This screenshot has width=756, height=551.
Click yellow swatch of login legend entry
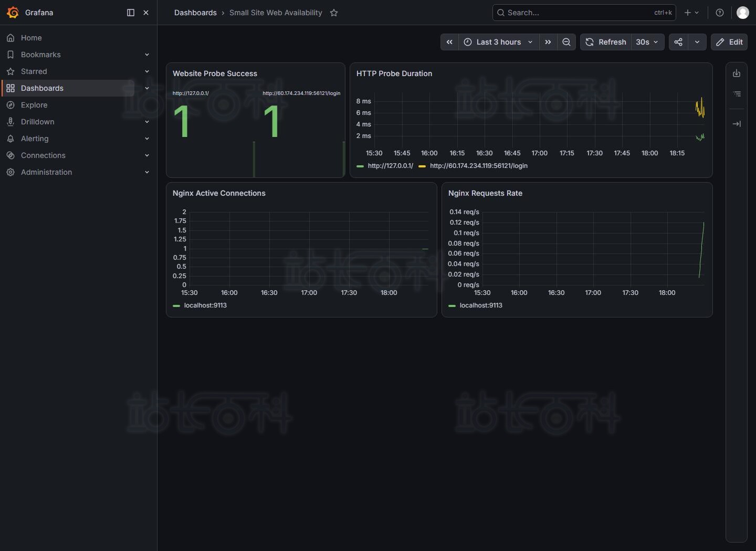click(422, 166)
